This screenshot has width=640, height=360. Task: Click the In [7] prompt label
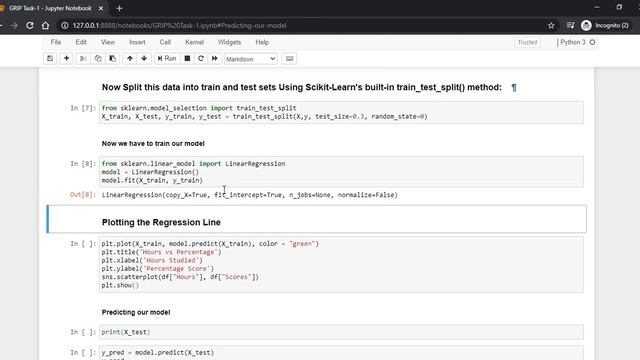(x=83, y=108)
